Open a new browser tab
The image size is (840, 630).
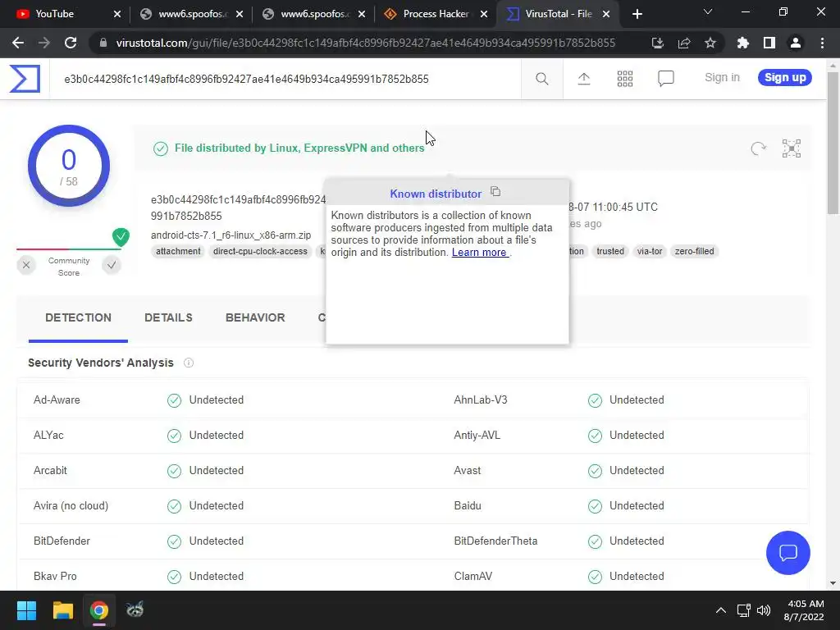(x=637, y=14)
